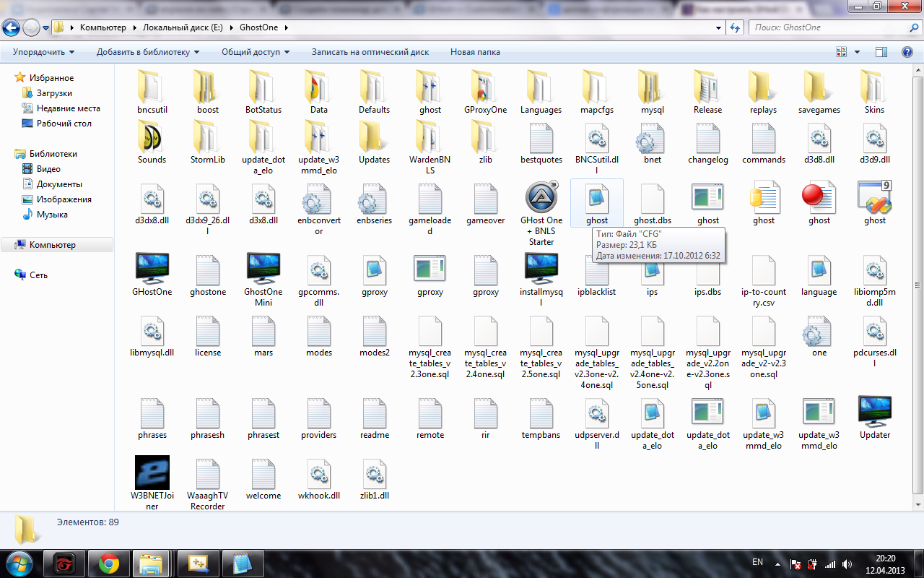Expand breadcrumb arrow after Локальный диск (E:)

point(232,27)
